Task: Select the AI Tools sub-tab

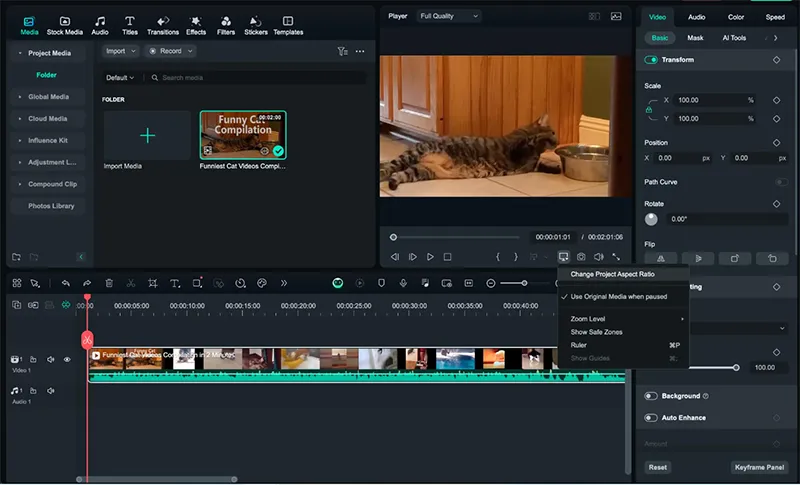Action: (734, 38)
